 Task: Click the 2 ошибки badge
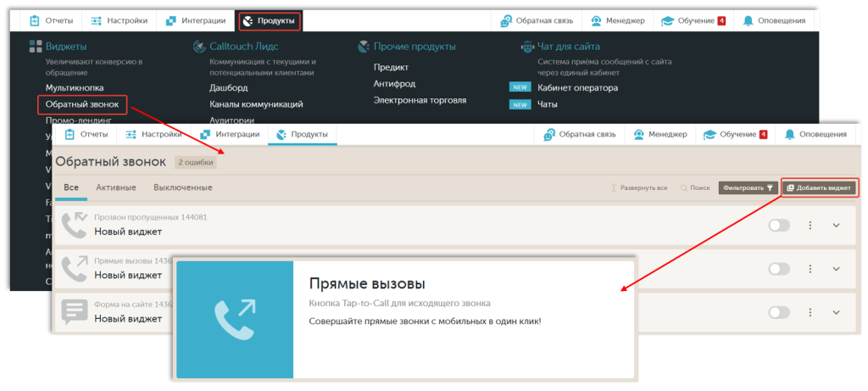coord(196,162)
